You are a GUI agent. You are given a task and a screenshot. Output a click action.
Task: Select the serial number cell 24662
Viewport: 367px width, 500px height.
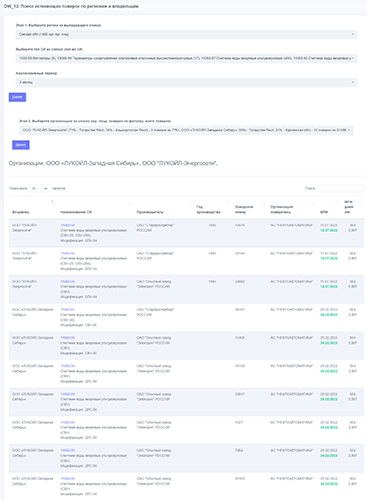pos(240,282)
